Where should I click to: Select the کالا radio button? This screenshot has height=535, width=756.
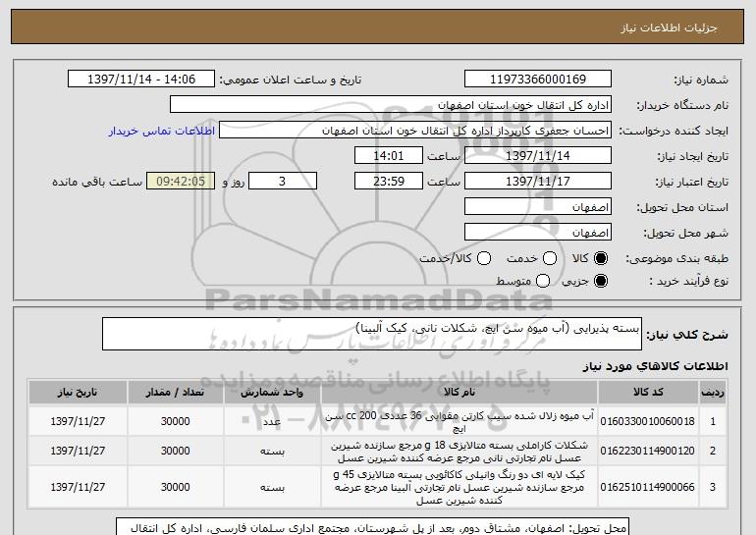(x=601, y=258)
